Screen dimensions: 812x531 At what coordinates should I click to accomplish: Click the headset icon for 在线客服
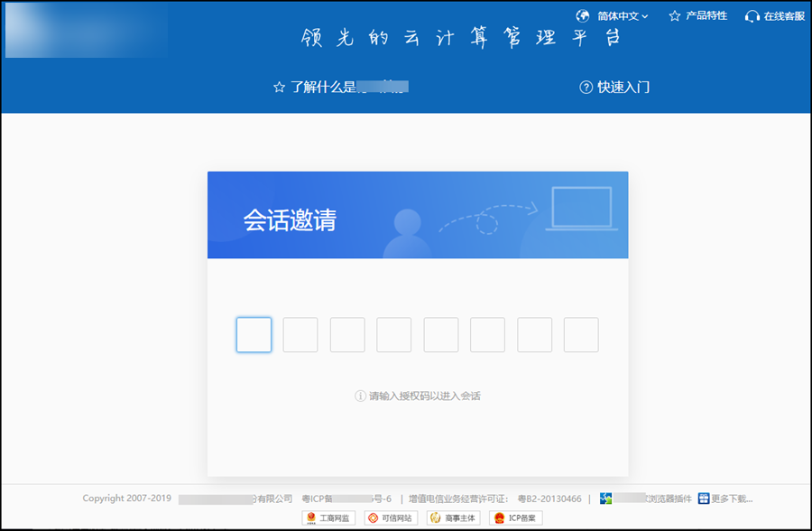[752, 16]
